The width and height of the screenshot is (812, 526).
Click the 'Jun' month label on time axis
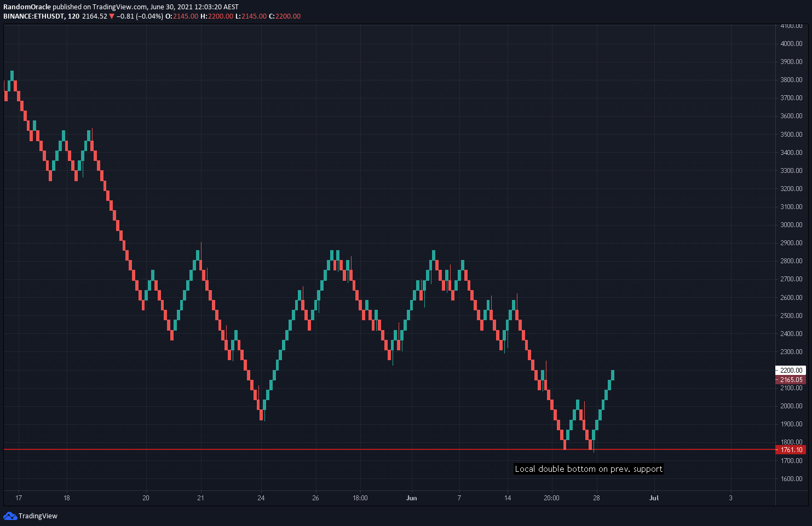pyautogui.click(x=412, y=498)
